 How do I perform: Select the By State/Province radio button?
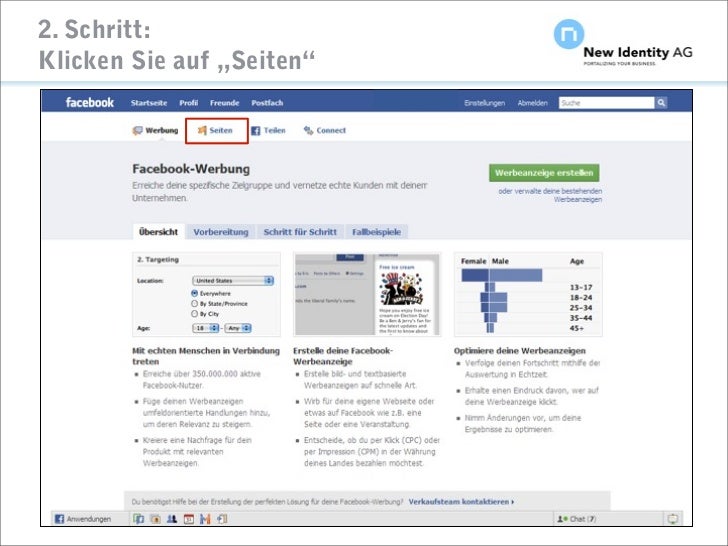tap(195, 304)
